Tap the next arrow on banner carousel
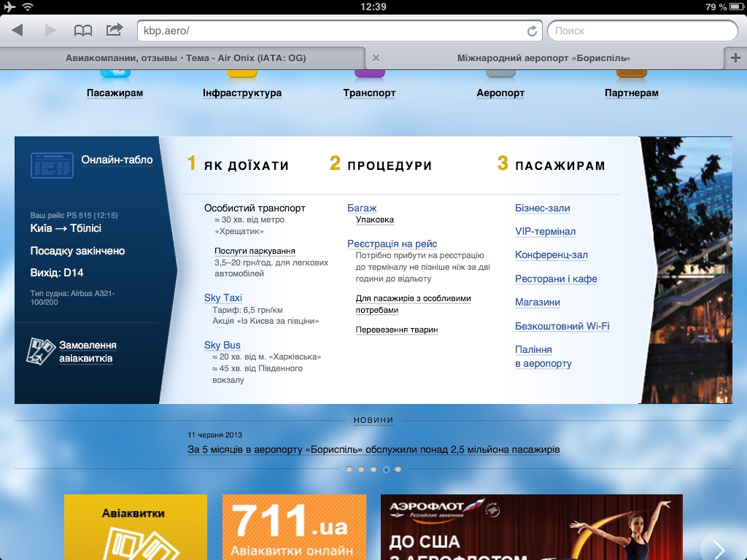747x560 pixels. [719, 548]
